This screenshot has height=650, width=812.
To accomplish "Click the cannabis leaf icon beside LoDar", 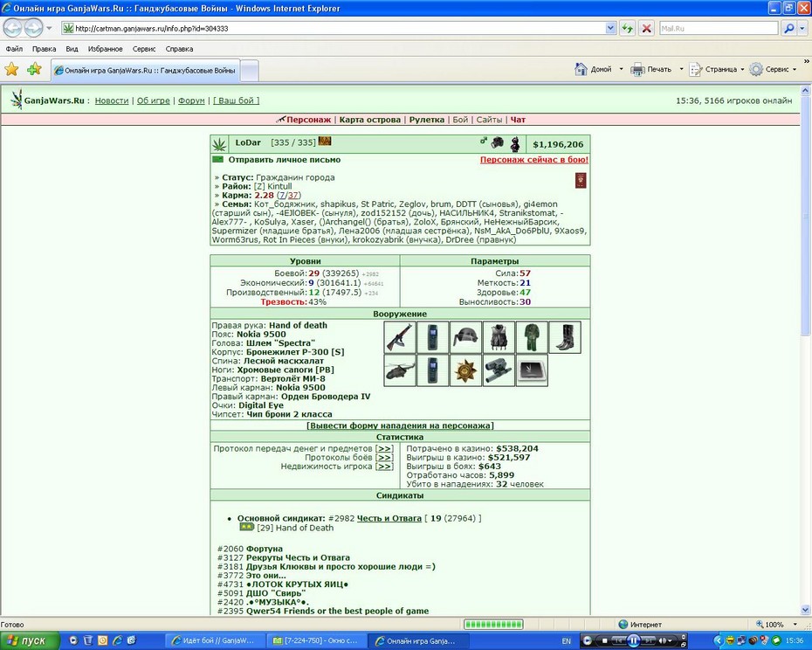I will click(219, 144).
